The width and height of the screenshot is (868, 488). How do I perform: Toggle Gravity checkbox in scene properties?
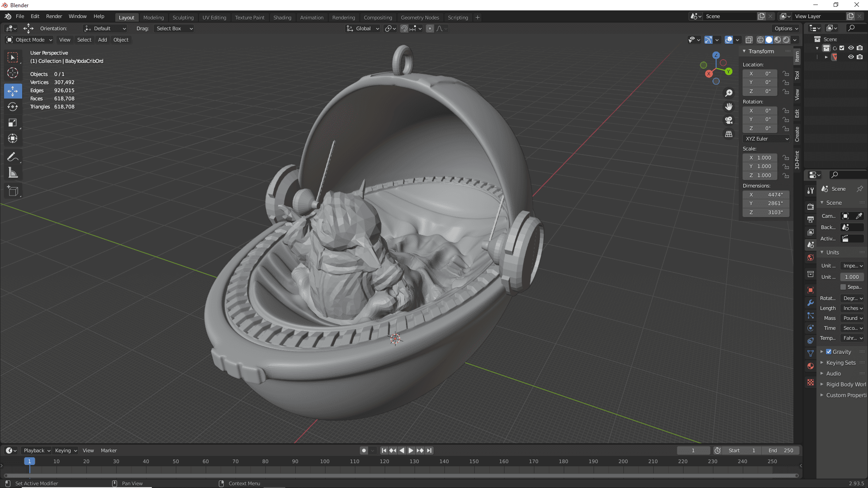coord(829,351)
